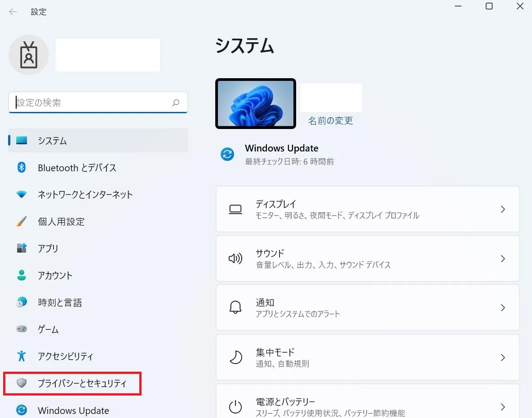This screenshot has width=532, height=418.
Task: Open 通知 settings via its chevron
Action: pos(503,308)
